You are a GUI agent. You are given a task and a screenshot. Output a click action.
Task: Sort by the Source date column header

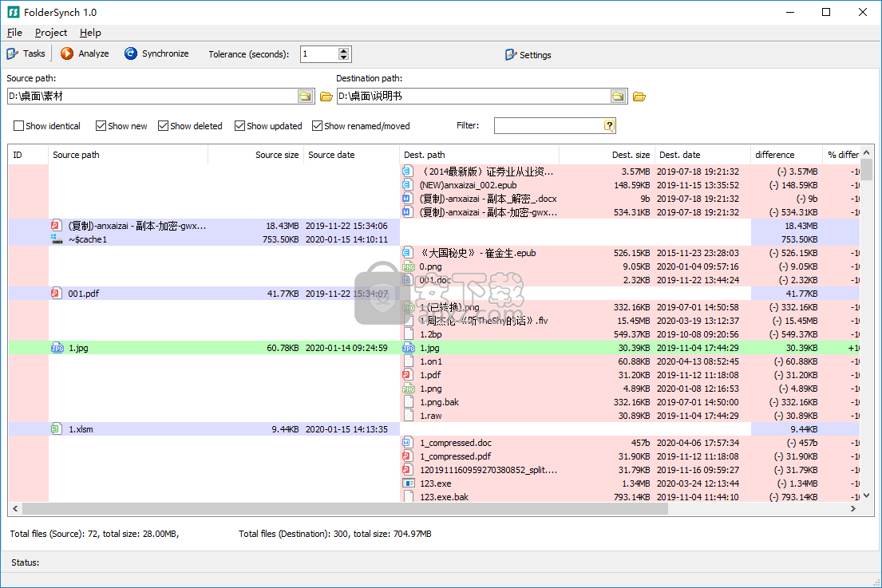(351, 155)
